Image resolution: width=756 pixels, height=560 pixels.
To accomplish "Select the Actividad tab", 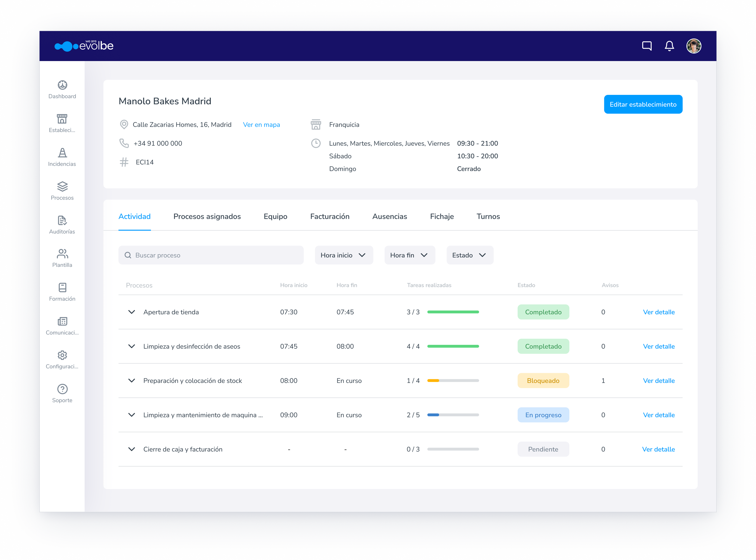I will 134,216.
